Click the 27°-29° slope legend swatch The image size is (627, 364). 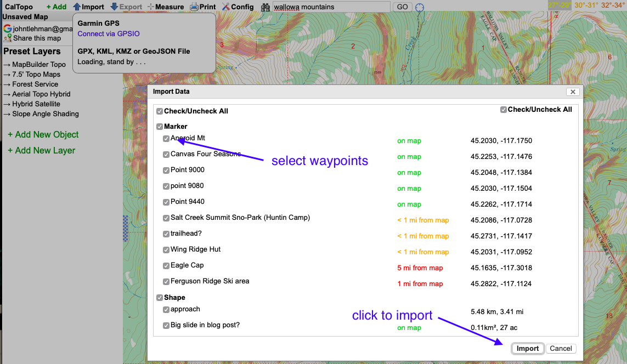pos(560,5)
